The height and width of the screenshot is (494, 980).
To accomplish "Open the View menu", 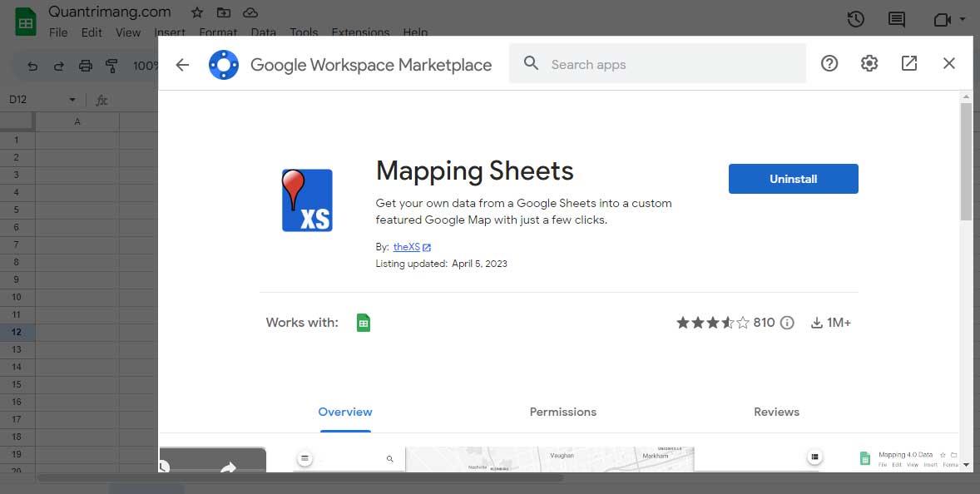I will [127, 32].
